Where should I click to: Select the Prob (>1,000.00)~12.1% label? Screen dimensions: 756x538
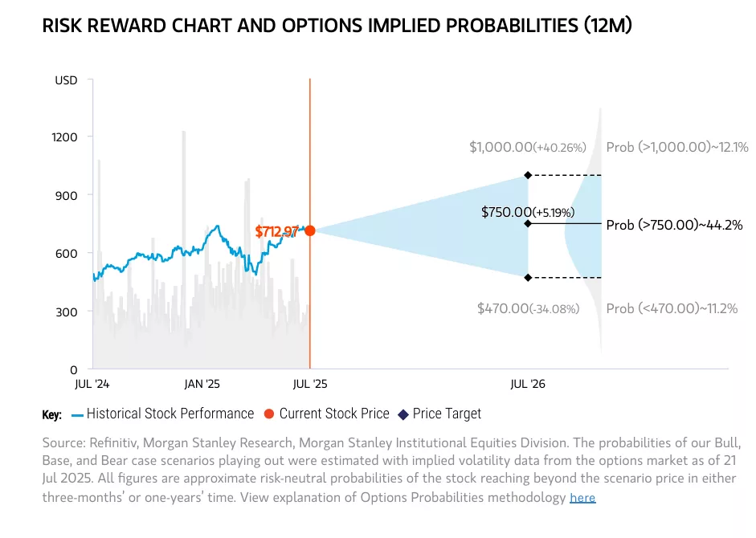click(677, 147)
